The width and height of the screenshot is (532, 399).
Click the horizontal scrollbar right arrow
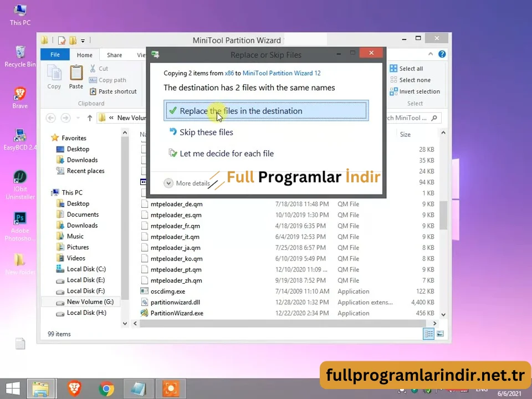434,323
